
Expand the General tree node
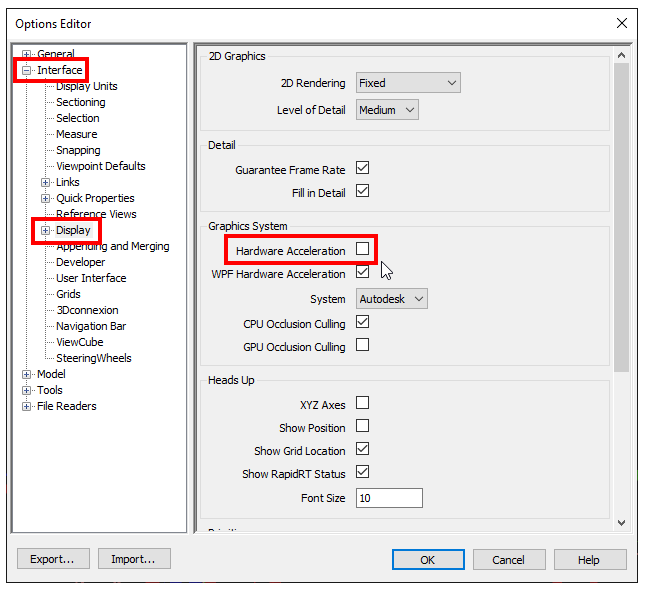pos(26,54)
